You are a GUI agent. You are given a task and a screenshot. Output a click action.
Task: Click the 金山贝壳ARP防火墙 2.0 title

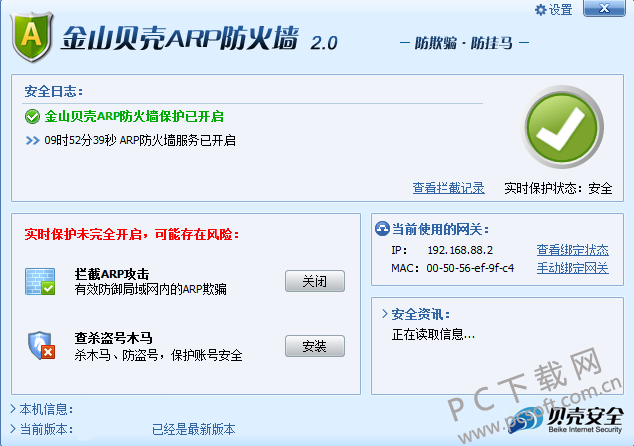pyautogui.click(x=200, y=39)
